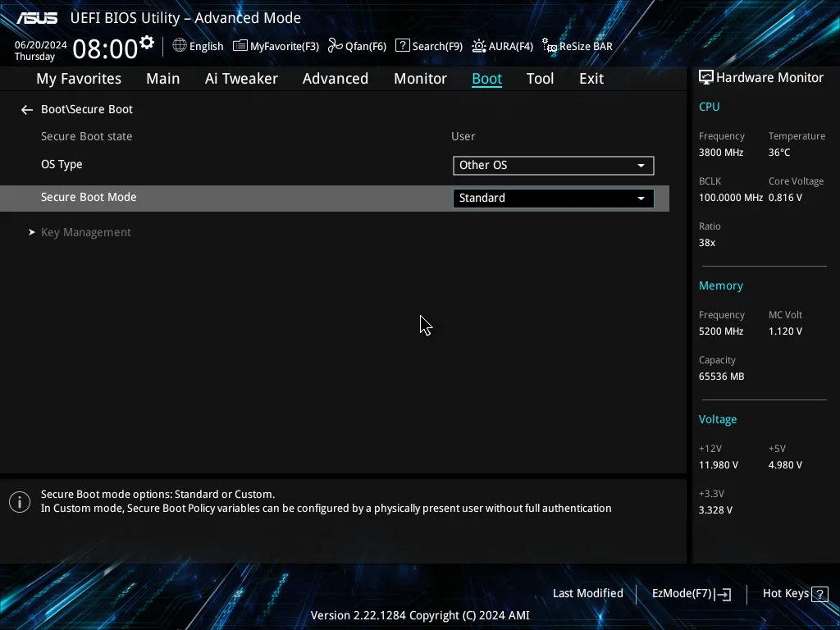
Task: Click the MyFavorite(F3) label
Action: (x=285, y=47)
